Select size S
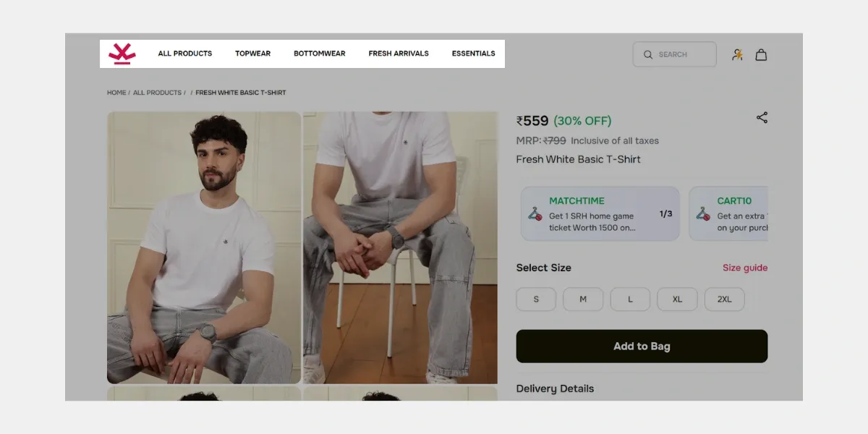Image resolution: width=868 pixels, height=434 pixels. (x=536, y=299)
